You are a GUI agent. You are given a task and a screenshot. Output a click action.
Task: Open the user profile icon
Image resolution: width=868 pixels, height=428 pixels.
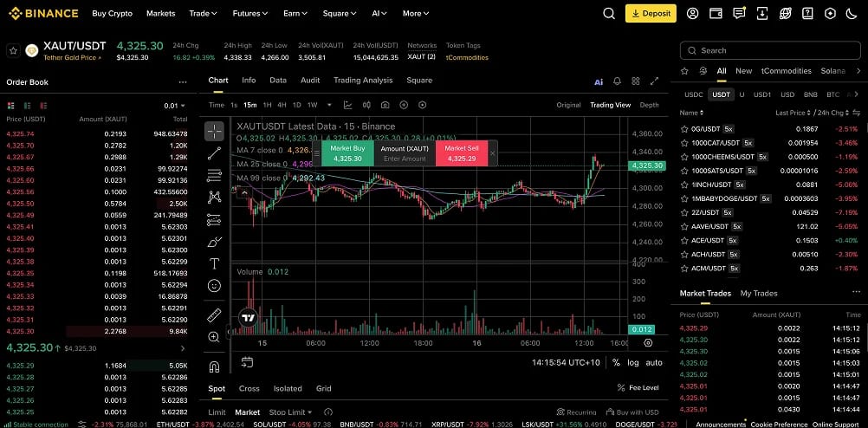coord(692,14)
